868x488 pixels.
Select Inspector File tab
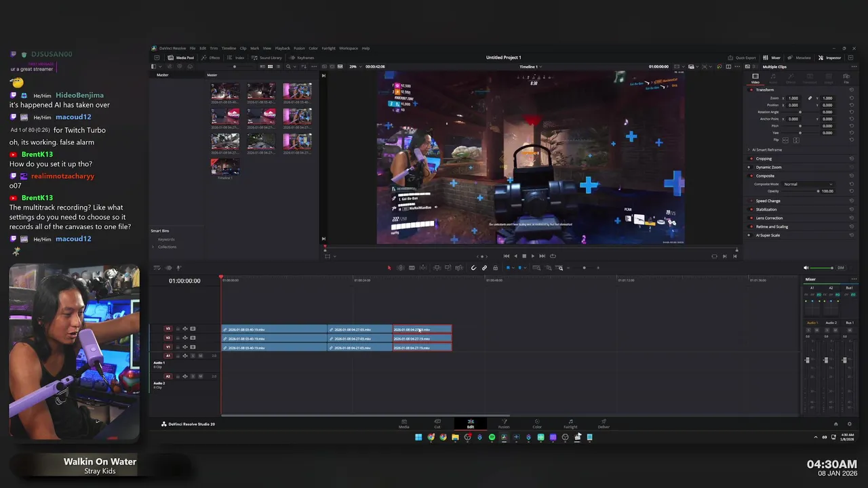tap(846, 78)
